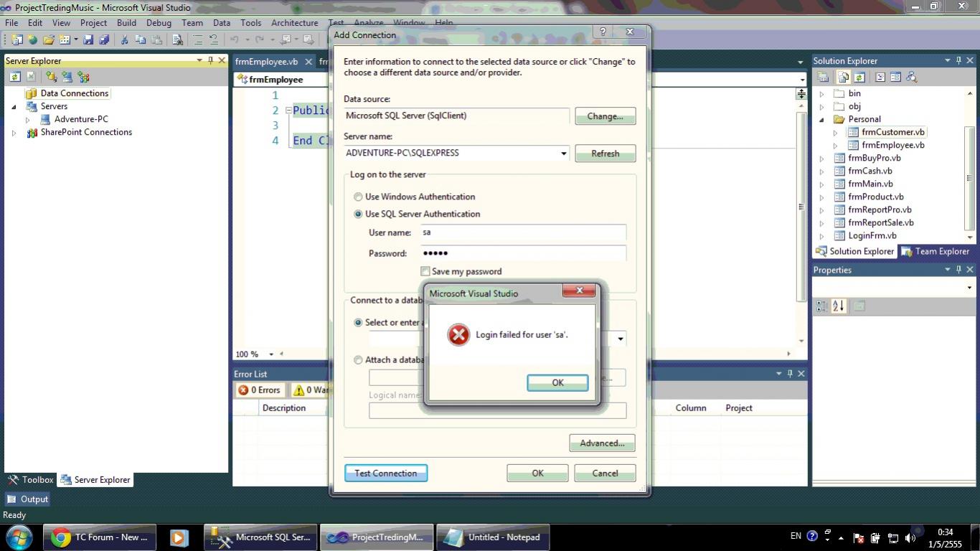This screenshot has width=980, height=551.
Task: Open the Debug menu
Action: [159, 23]
